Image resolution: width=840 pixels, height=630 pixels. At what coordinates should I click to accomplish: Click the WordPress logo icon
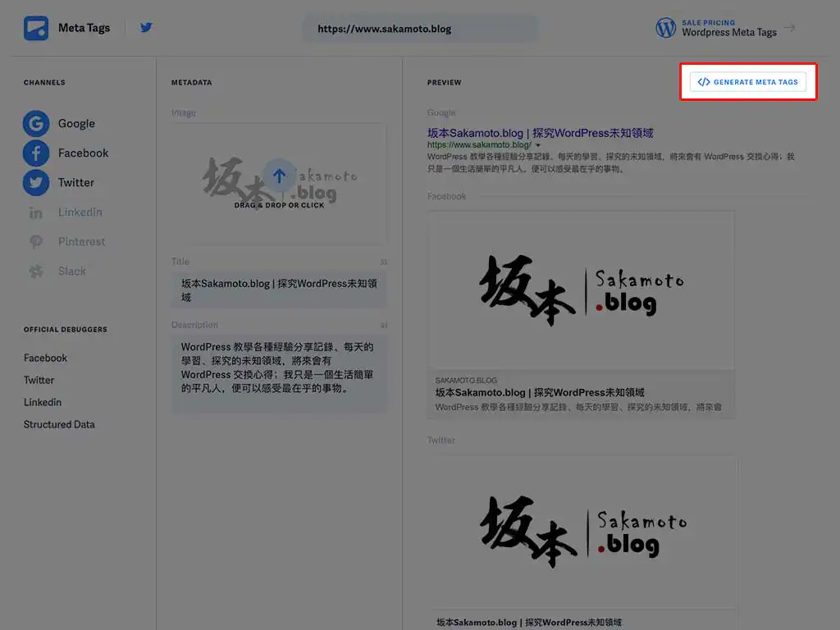click(x=665, y=29)
